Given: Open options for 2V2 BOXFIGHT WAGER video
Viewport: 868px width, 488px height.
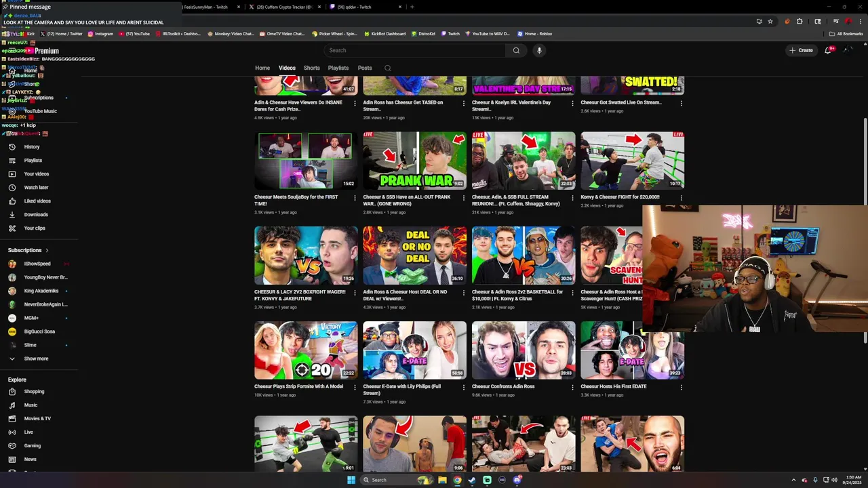Looking at the screenshot, I should click(x=355, y=293).
